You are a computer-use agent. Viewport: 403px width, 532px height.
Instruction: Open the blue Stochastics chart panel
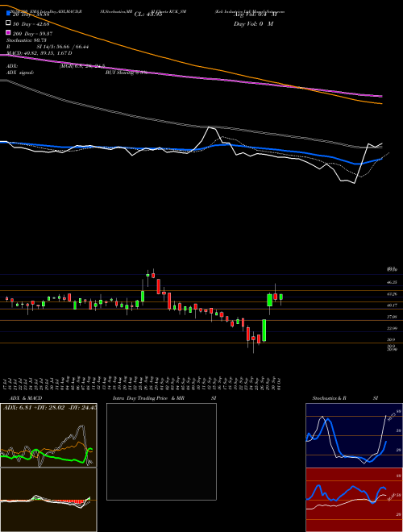354,435
